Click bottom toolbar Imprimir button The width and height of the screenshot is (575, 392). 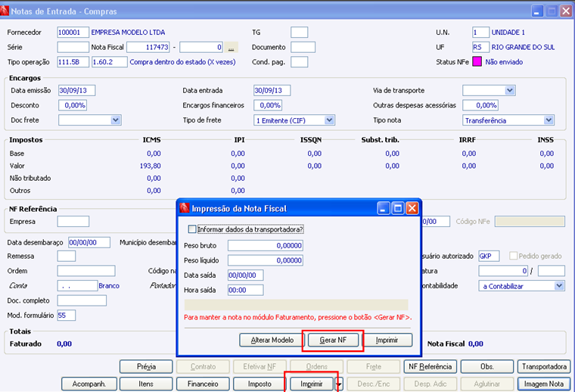click(312, 384)
